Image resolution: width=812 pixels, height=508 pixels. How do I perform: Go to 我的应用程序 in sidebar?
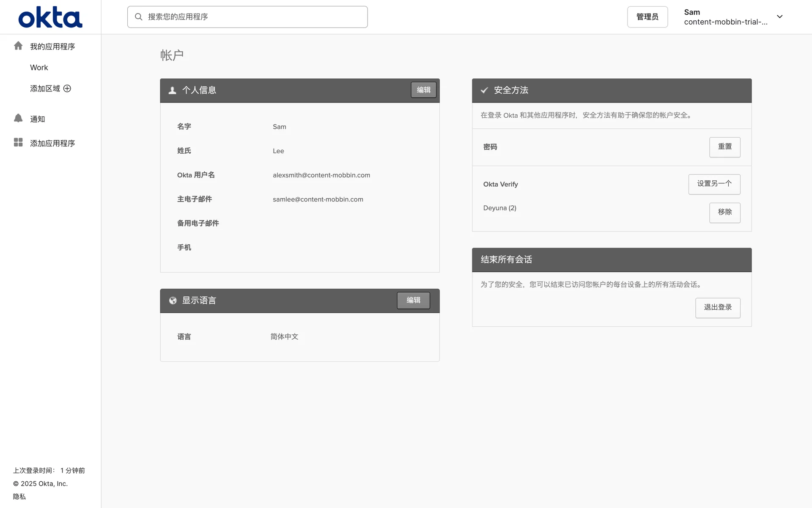click(52, 47)
